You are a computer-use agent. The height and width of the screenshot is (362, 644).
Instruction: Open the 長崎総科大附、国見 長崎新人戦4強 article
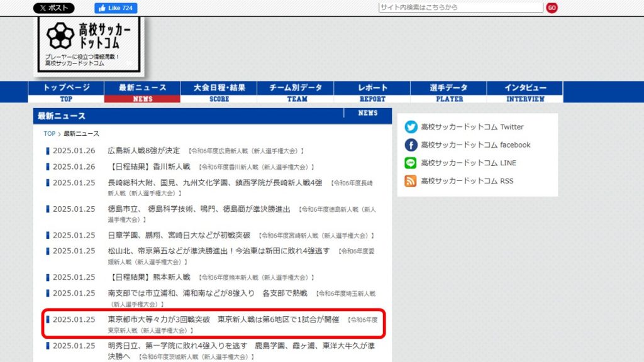(x=215, y=183)
